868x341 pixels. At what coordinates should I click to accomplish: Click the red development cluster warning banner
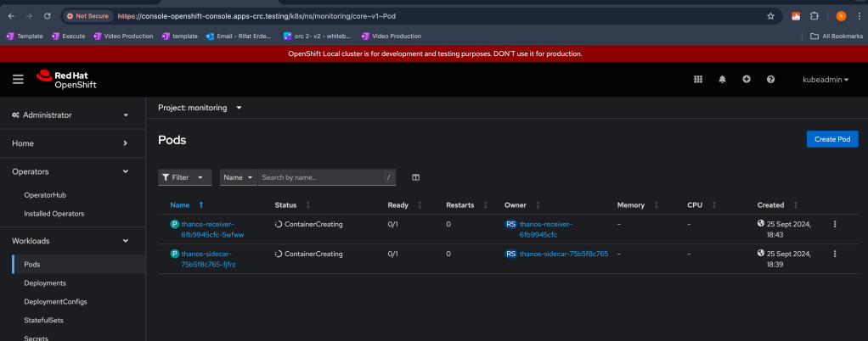[434, 53]
